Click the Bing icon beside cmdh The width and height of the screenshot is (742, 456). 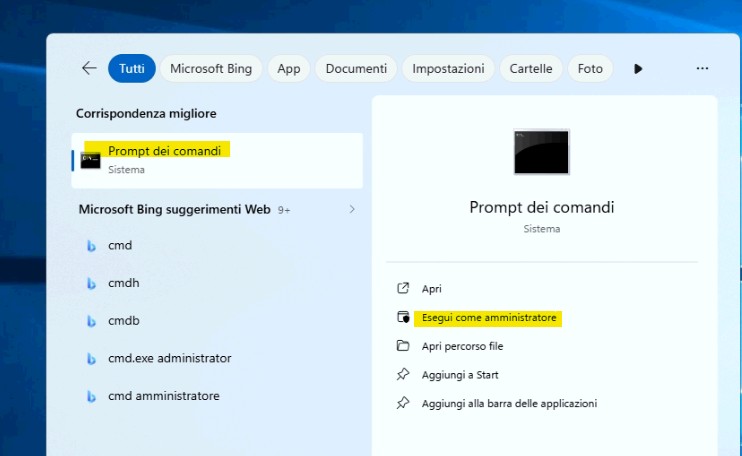point(91,284)
